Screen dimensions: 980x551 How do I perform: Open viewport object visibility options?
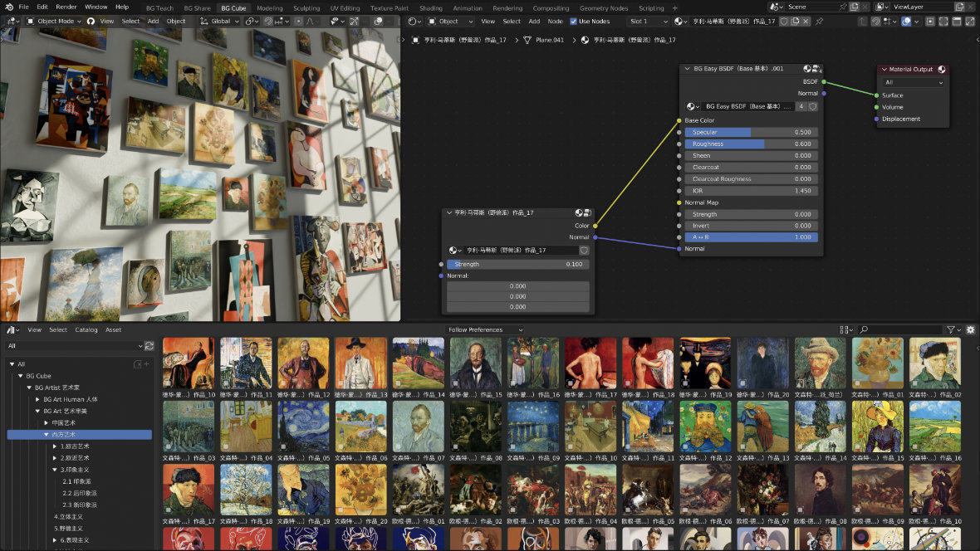pyautogui.click(x=336, y=22)
